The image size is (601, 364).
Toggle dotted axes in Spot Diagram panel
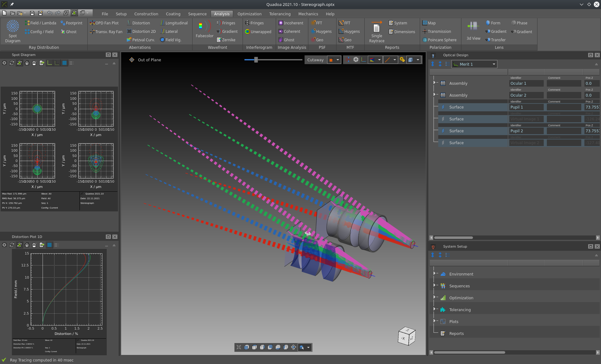[x=57, y=63]
